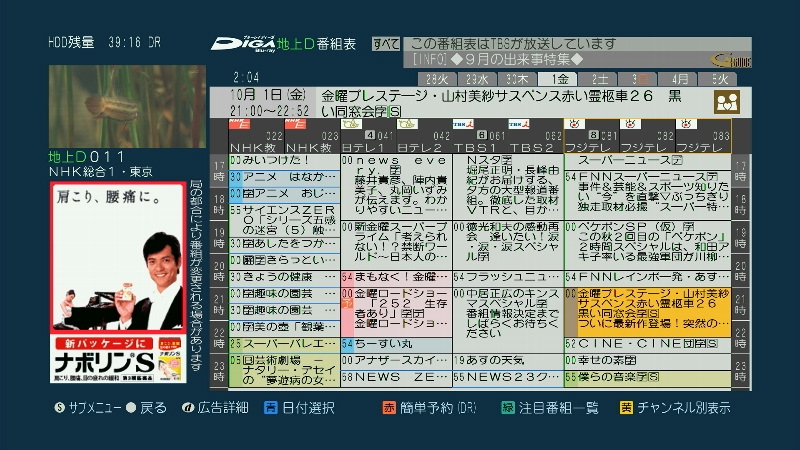The height and width of the screenshot is (450, 800).
Task: Click the green 注目番組一覧 button icon
Action: (508, 407)
